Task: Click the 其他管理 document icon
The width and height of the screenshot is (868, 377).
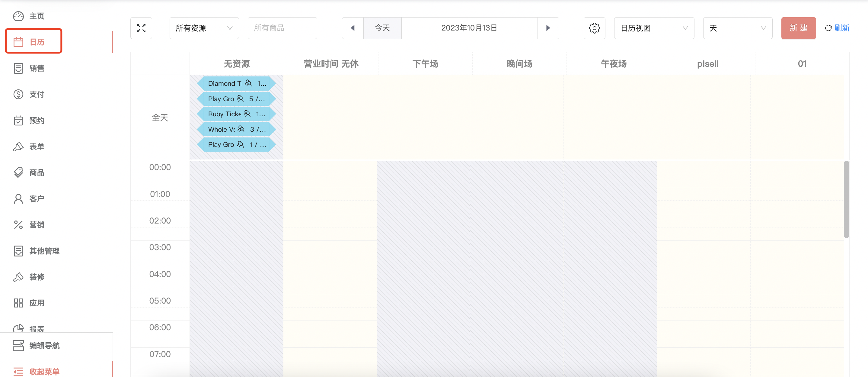Action: 18,251
